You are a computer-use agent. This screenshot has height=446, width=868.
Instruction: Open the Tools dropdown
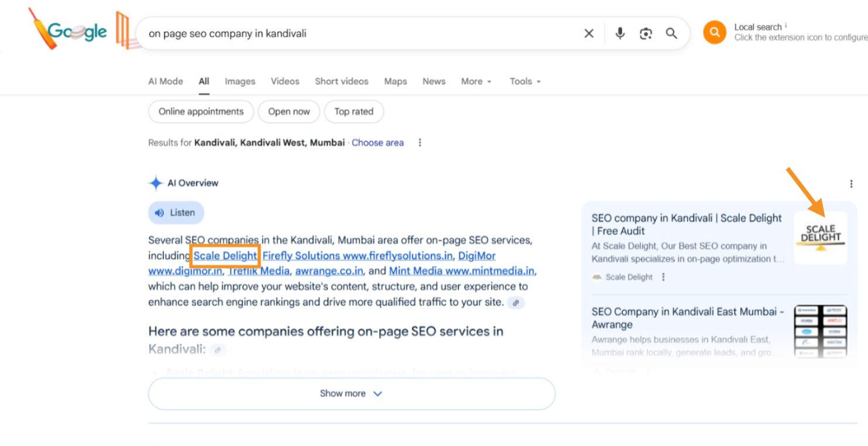pos(524,81)
